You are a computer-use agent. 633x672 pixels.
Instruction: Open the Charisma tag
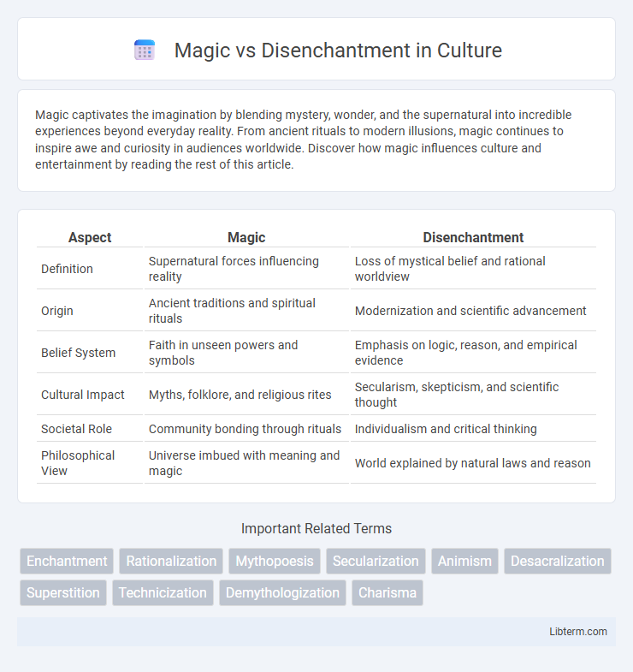[x=387, y=592]
